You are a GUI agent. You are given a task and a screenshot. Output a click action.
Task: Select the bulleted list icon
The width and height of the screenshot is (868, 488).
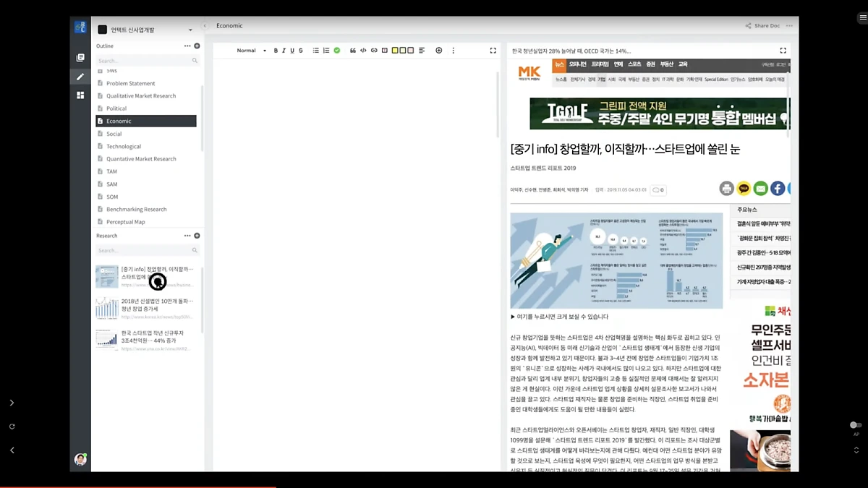[315, 50]
